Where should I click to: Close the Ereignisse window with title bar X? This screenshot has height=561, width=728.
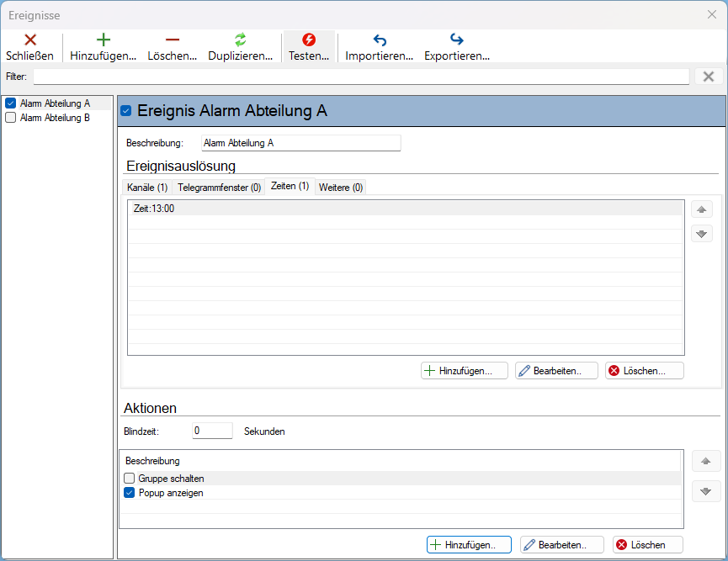tap(712, 14)
